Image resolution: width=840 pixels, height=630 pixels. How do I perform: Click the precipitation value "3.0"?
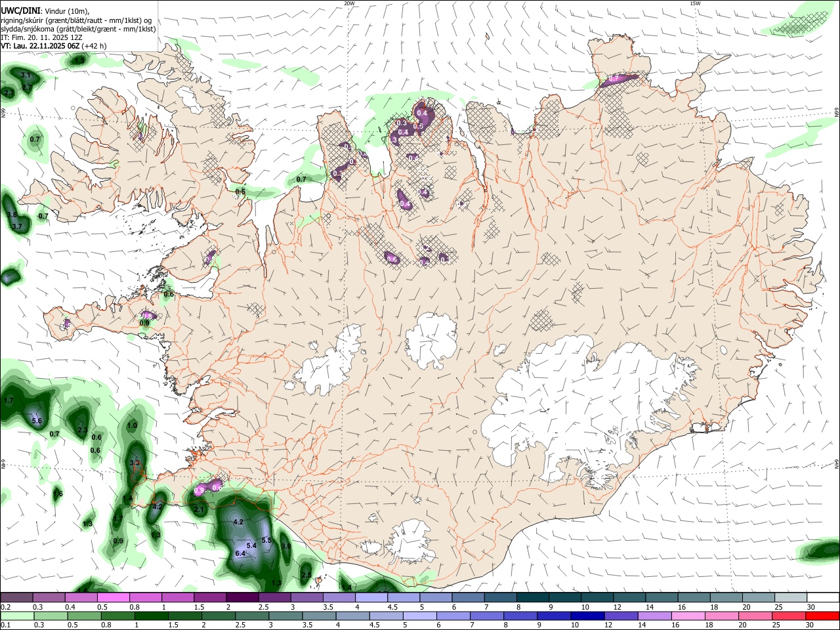286,546
